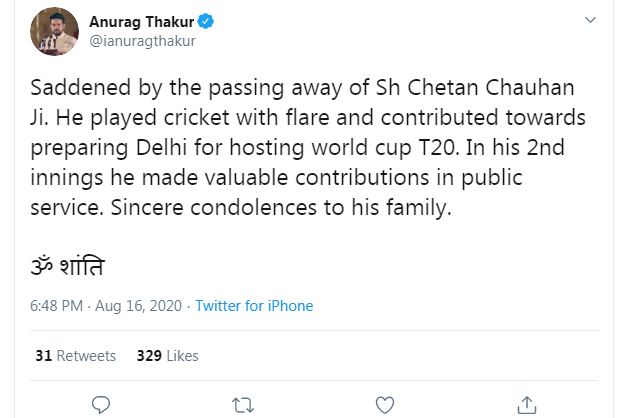Click the 6:48 PM timestamp
Screen dimensions: 633x418
pyautogui.click(x=57, y=306)
